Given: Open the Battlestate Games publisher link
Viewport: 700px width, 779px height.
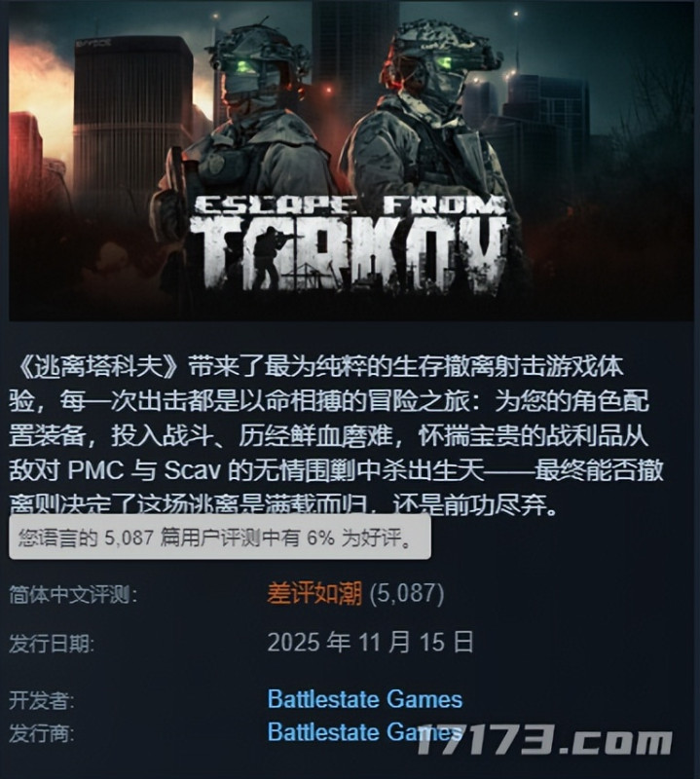Looking at the screenshot, I should click(365, 731).
